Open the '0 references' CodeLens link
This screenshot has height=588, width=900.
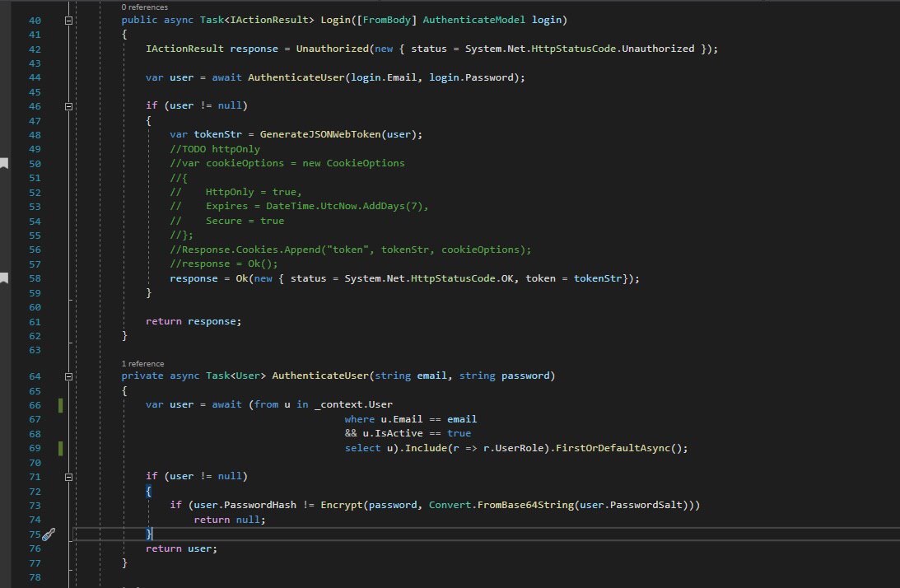click(x=145, y=7)
